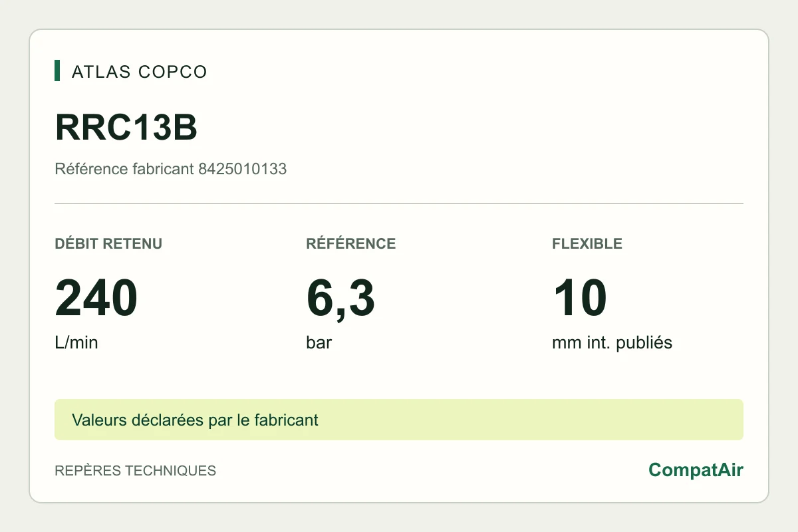The image size is (798, 532).
Task: Select the 6,3 pressure value
Action: point(340,299)
